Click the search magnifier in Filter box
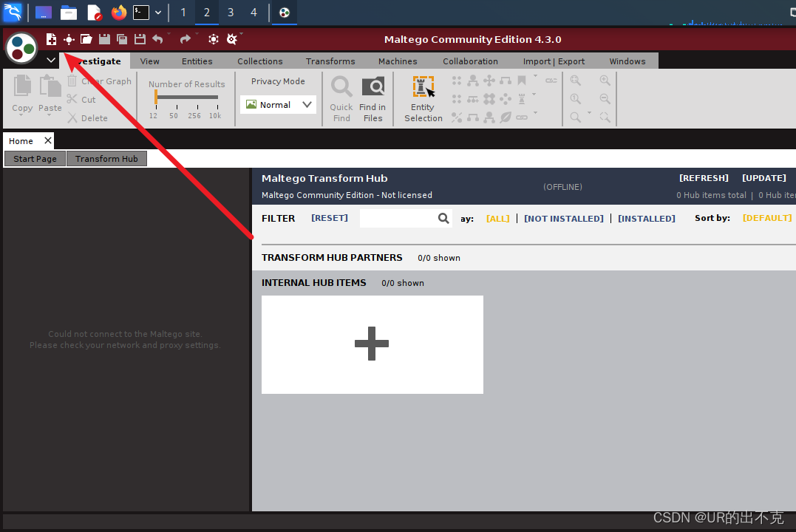The image size is (796, 532). (x=443, y=218)
